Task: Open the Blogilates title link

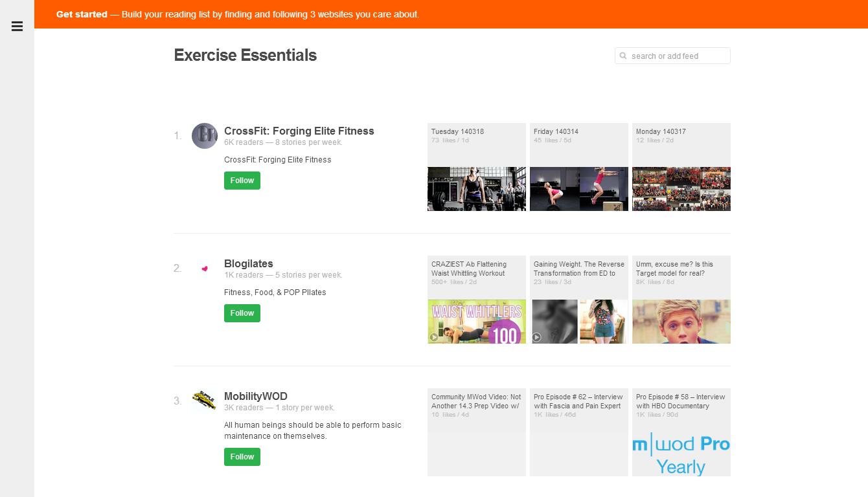Action: (x=249, y=263)
